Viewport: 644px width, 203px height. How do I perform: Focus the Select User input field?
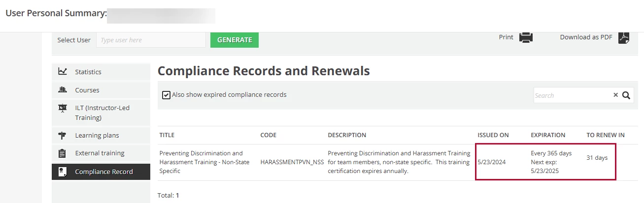click(151, 40)
